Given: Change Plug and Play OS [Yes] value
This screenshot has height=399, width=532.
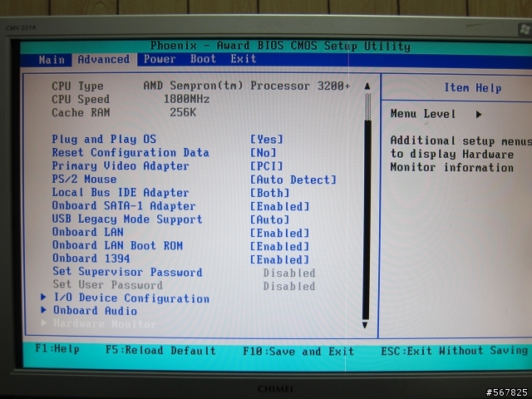Looking at the screenshot, I should [266, 140].
